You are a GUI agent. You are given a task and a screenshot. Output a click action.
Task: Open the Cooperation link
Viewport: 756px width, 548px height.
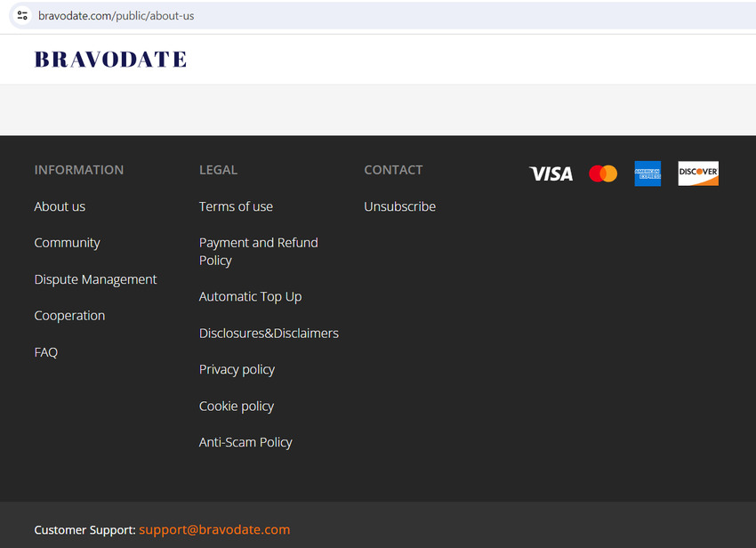69,316
